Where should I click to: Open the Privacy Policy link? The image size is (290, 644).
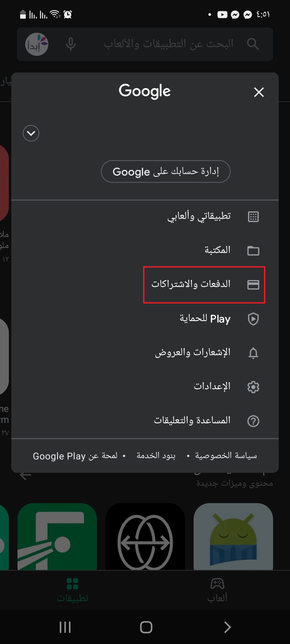click(226, 456)
